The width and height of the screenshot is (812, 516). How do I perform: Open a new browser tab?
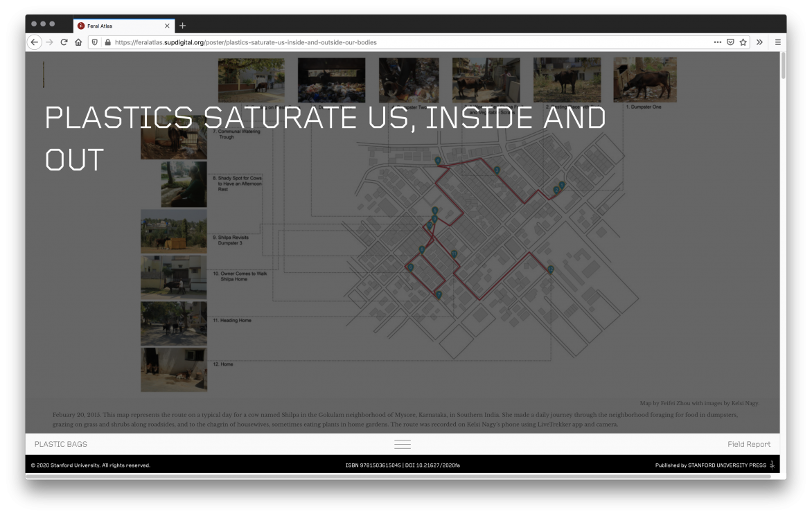click(x=182, y=25)
